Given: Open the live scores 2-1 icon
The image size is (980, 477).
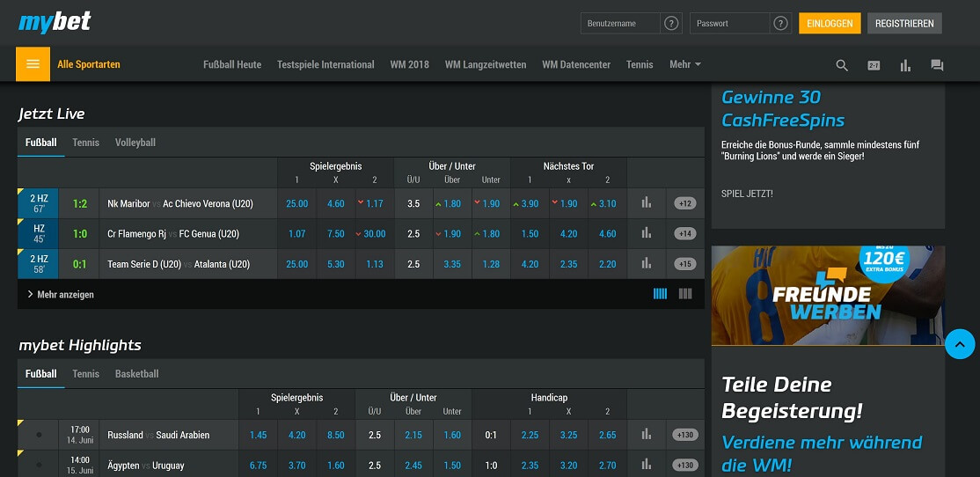Looking at the screenshot, I should click(x=874, y=65).
